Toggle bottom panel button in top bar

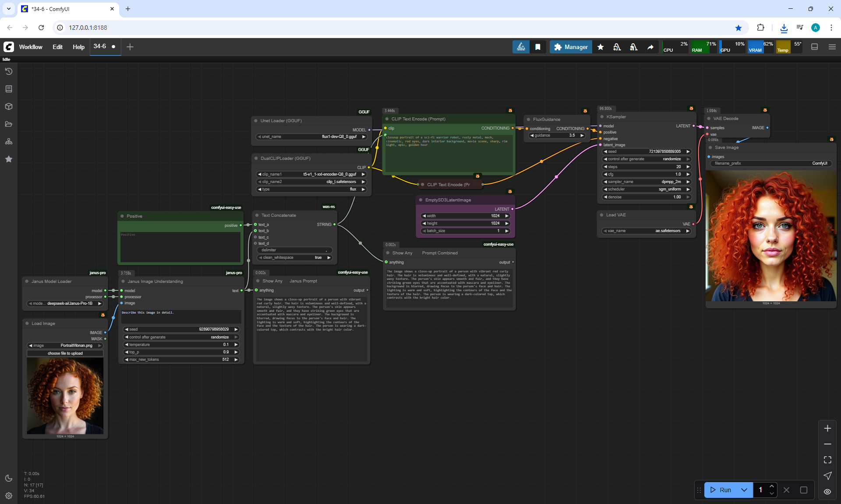(x=814, y=47)
